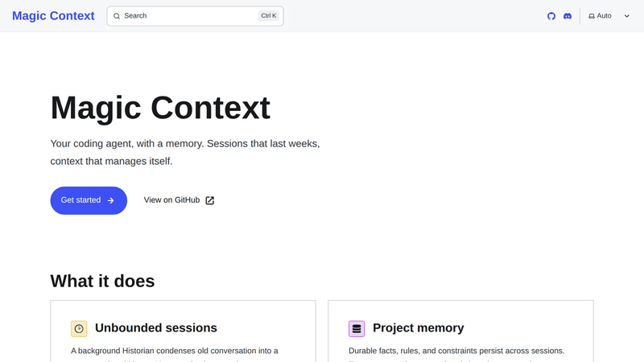The width and height of the screenshot is (644, 362).
Task: Click the arrow icon in Get started button
Action: 110,200
